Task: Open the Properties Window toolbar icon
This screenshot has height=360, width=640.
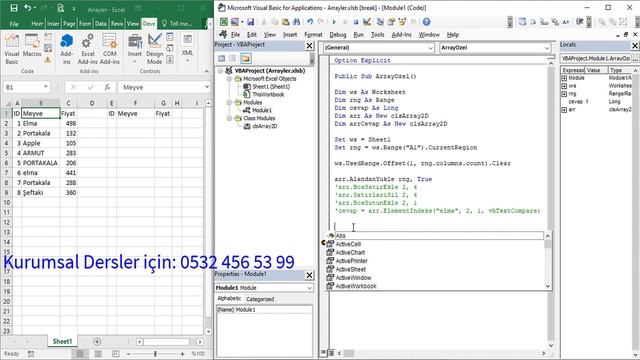Action: click(x=391, y=22)
